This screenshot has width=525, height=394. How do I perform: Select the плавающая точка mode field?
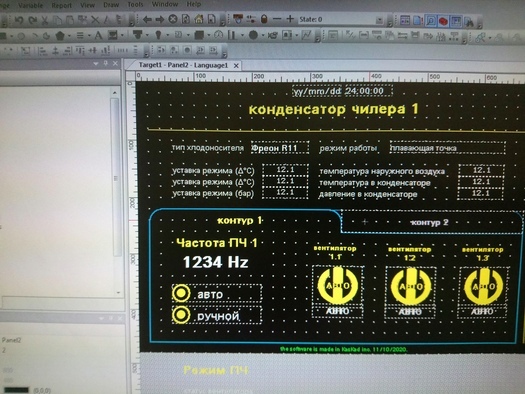447,148
